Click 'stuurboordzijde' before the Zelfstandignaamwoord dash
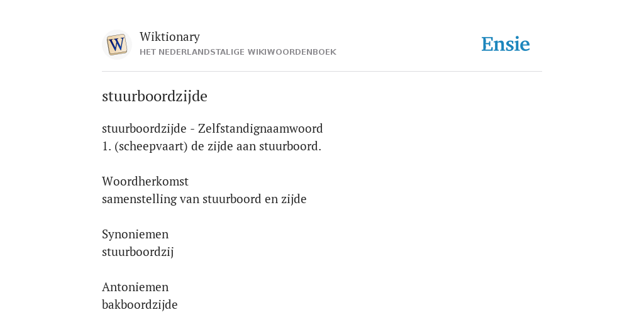The width and height of the screenshot is (644, 322). coord(144,128)
